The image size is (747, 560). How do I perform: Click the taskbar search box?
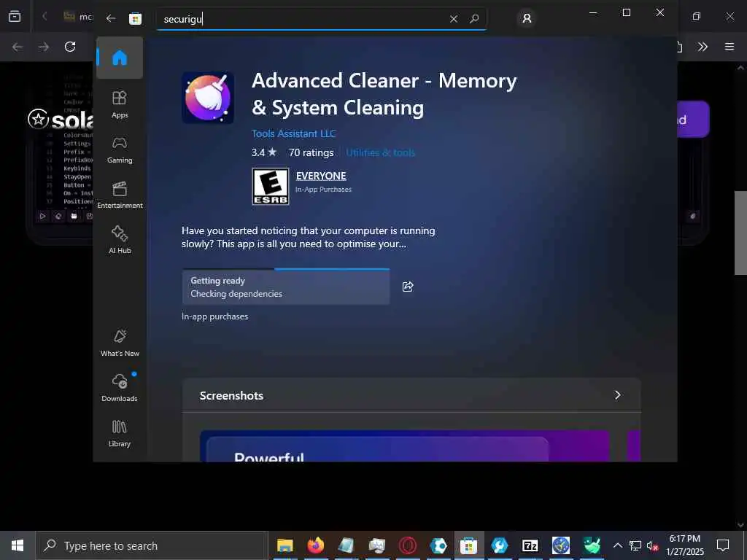pyautogui.click(x=152, y=545)
